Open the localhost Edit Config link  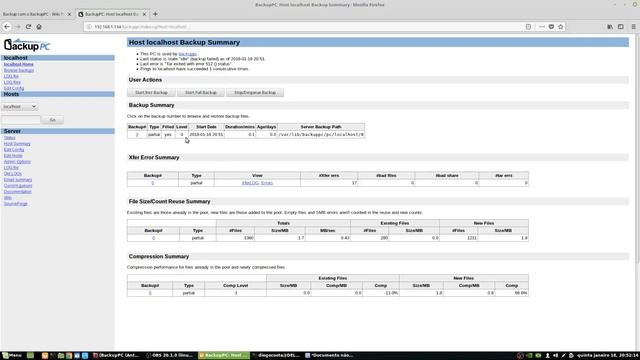pos(14,88)
